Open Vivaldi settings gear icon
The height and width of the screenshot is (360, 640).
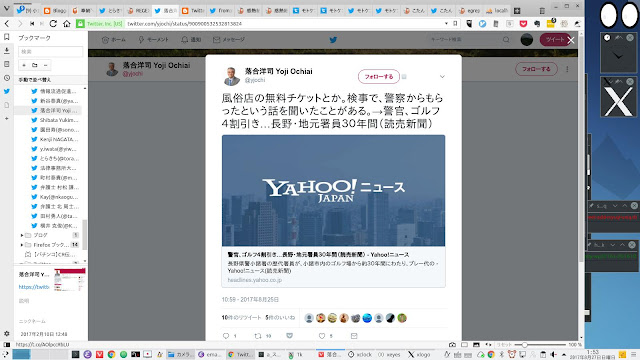click(7, 333)
